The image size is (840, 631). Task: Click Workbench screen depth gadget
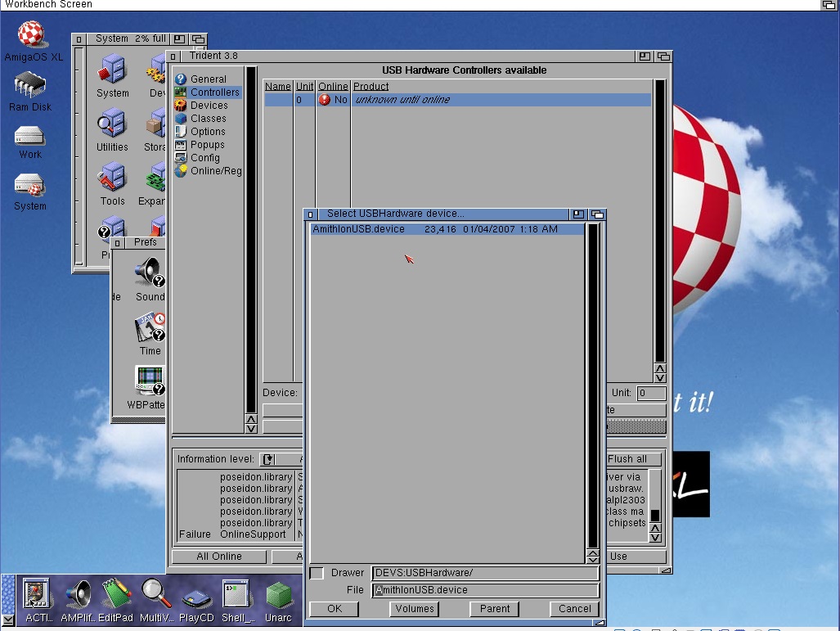pos(829,5)
